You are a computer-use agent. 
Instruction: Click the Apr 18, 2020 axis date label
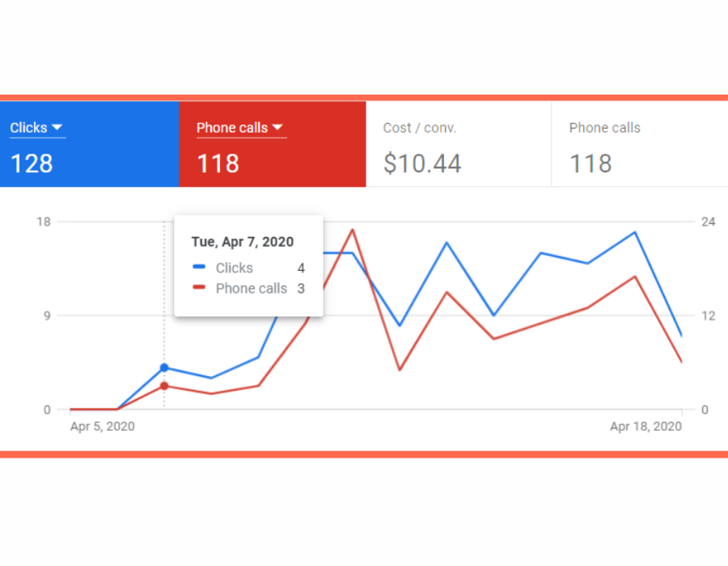pyautogui.click(x=645, y=426)
